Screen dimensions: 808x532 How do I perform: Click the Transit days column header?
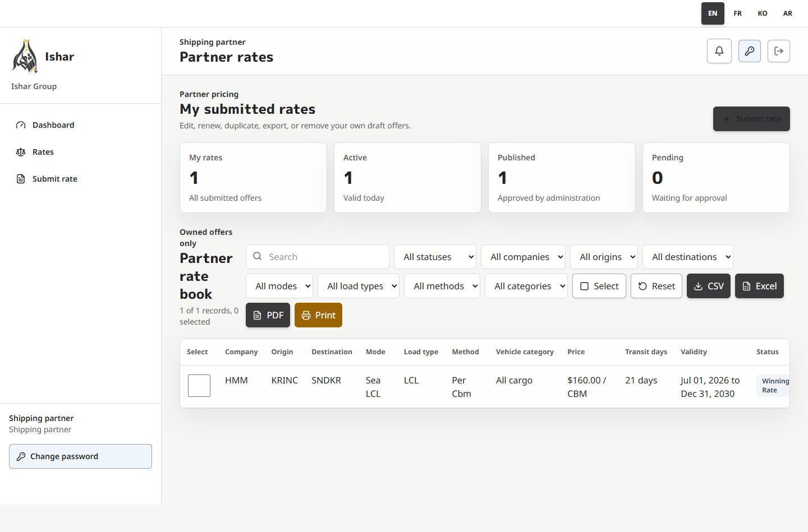(x=646, y=352)
